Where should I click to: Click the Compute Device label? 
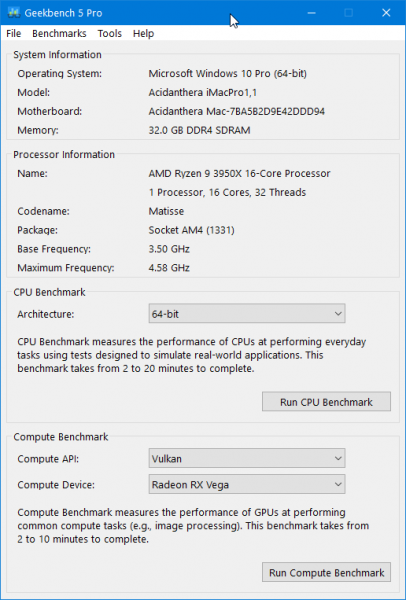click(x=56, y=485)
